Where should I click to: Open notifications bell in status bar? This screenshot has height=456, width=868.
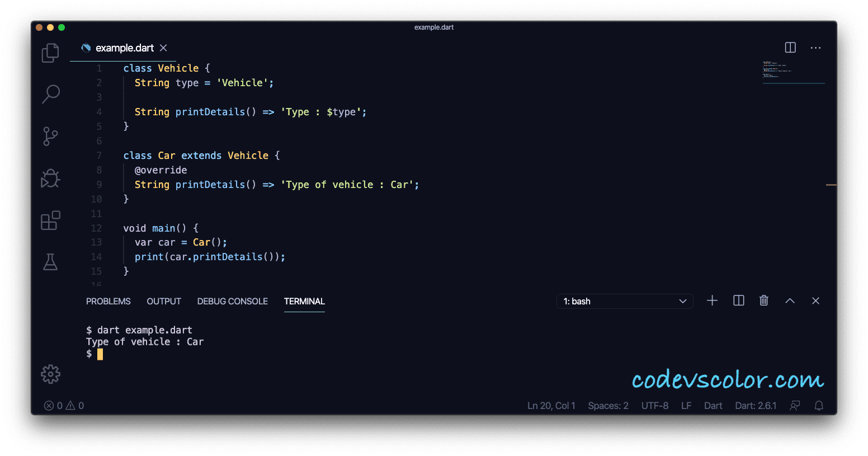click(x=819, y=406)
